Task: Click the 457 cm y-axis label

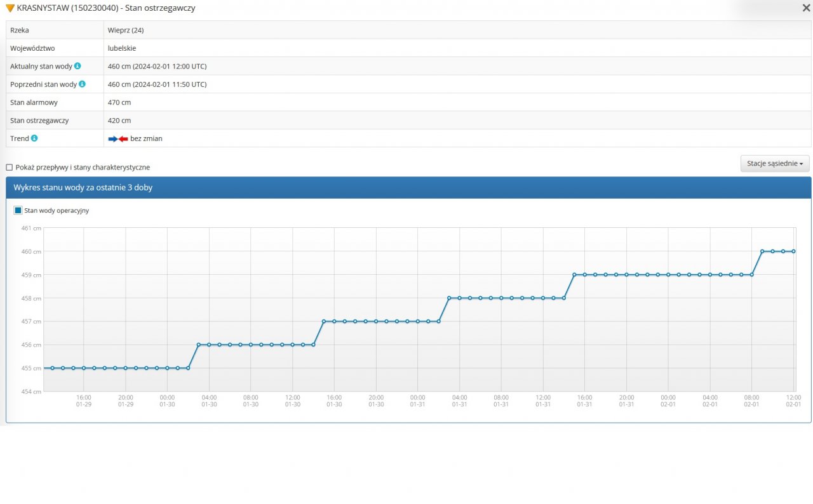Action: [31, 321]
